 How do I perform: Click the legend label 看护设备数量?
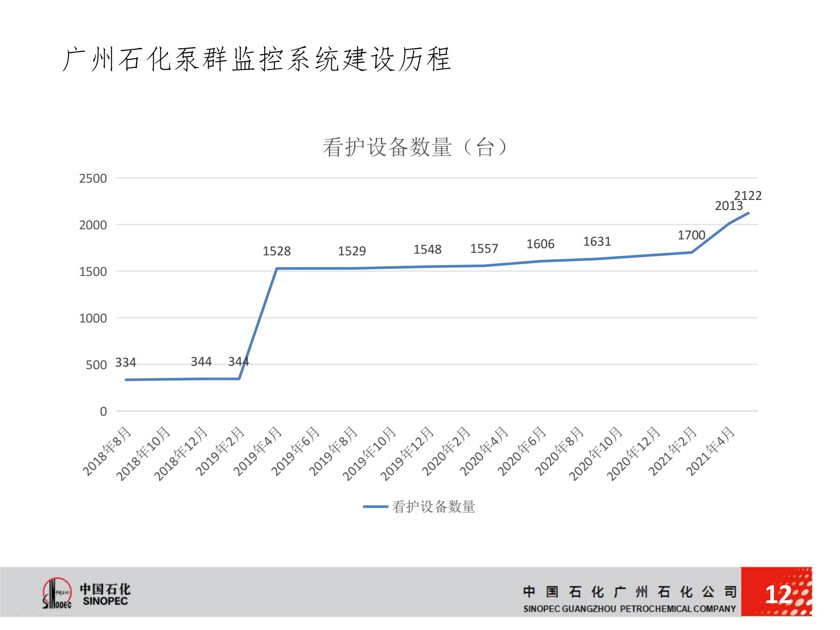point(433,507)
